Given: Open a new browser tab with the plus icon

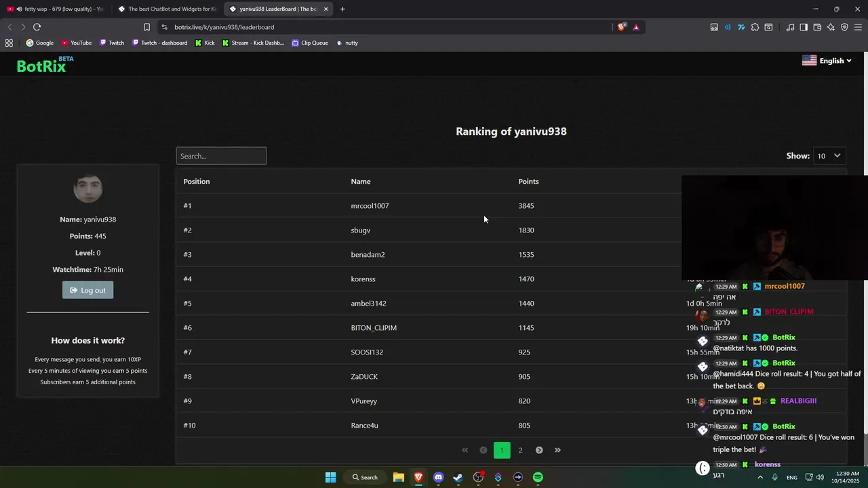Looking at the screenshot, I should (342, 9).
